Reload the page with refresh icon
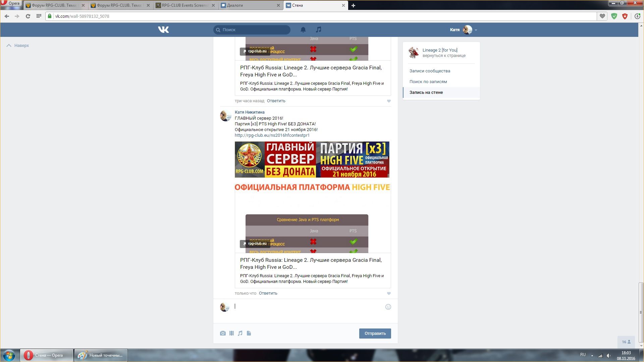The height and width of the screenshot is (362, 644). click(28, 16)
